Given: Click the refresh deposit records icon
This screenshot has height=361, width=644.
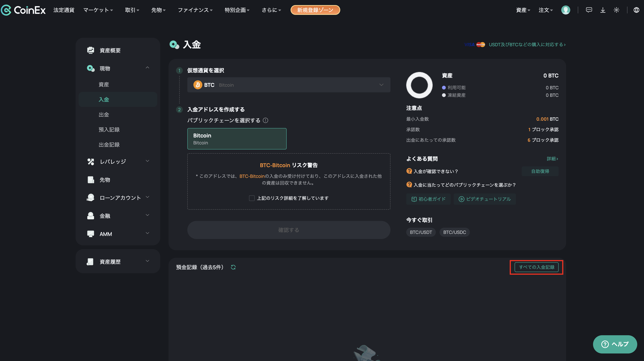Looking at the screenshot, I should [x=233, y=267].
